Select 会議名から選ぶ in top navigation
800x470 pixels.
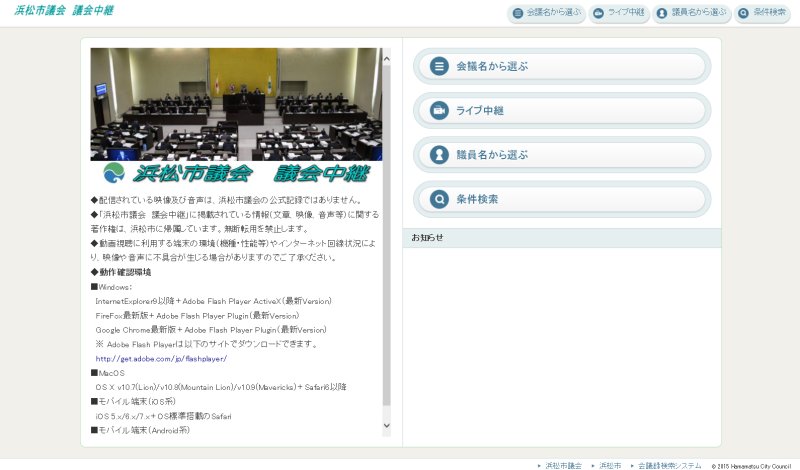point(546,13)
